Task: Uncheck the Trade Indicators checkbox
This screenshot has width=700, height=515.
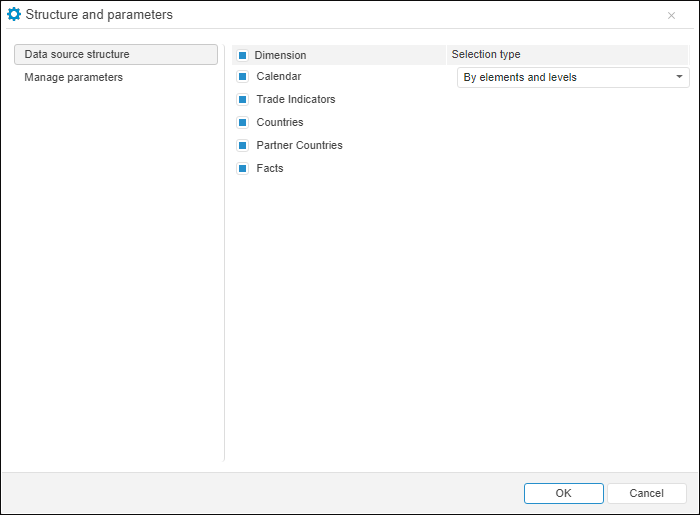Action: tap(242, 99)
